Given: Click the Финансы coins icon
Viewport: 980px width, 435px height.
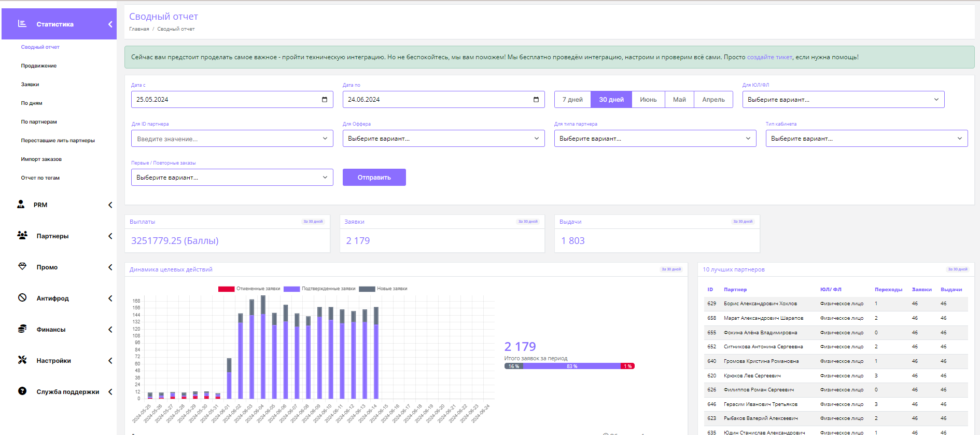Looking at the screenshot, I should (x=22, y=329).
